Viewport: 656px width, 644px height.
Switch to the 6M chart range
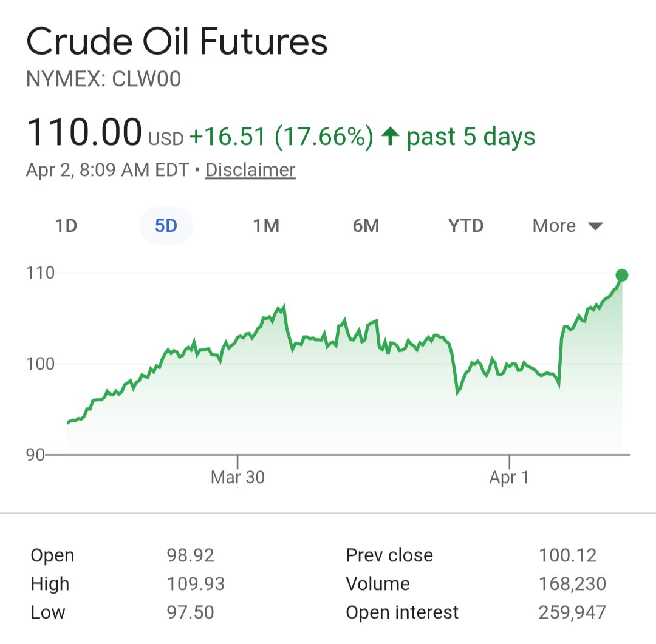click(x=366, y=226)
